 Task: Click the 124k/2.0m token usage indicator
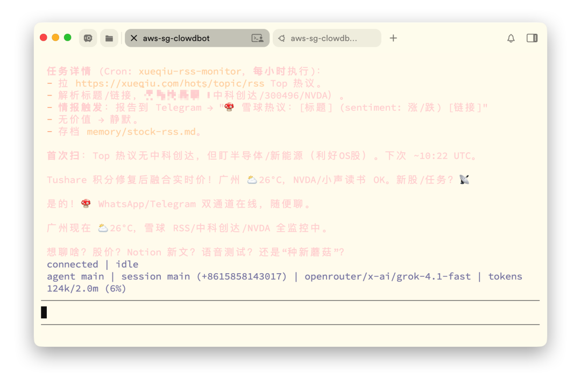click(x=86, y=288)
